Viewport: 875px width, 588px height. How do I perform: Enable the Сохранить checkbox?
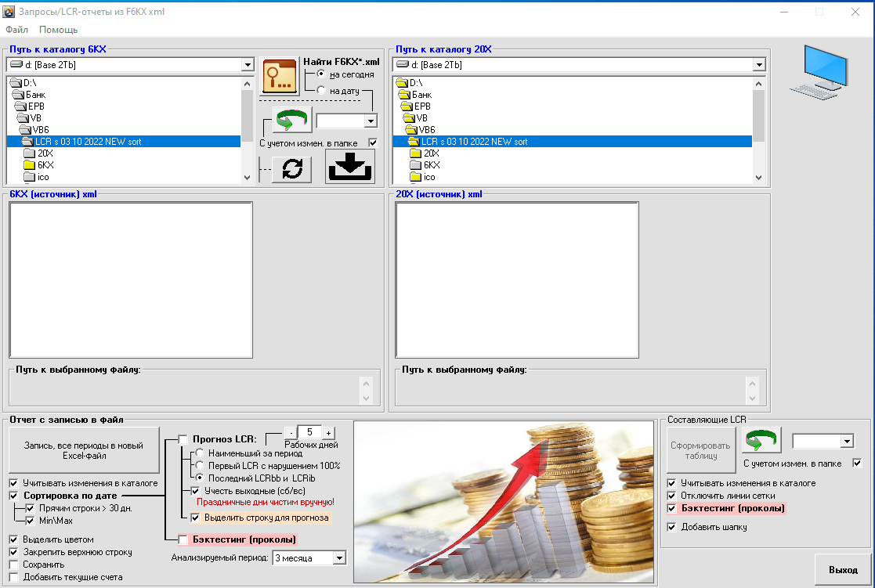tap(14, 565)
